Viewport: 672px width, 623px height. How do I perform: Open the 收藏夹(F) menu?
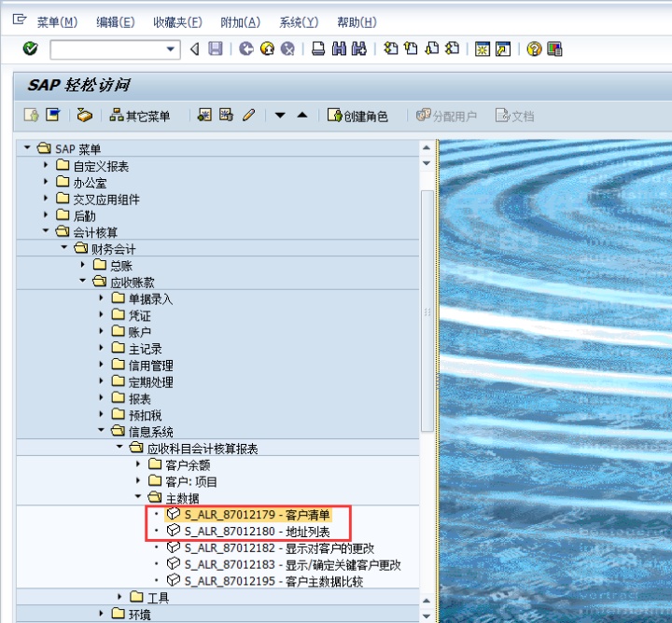pyautogui.click(x=177, y=21)
